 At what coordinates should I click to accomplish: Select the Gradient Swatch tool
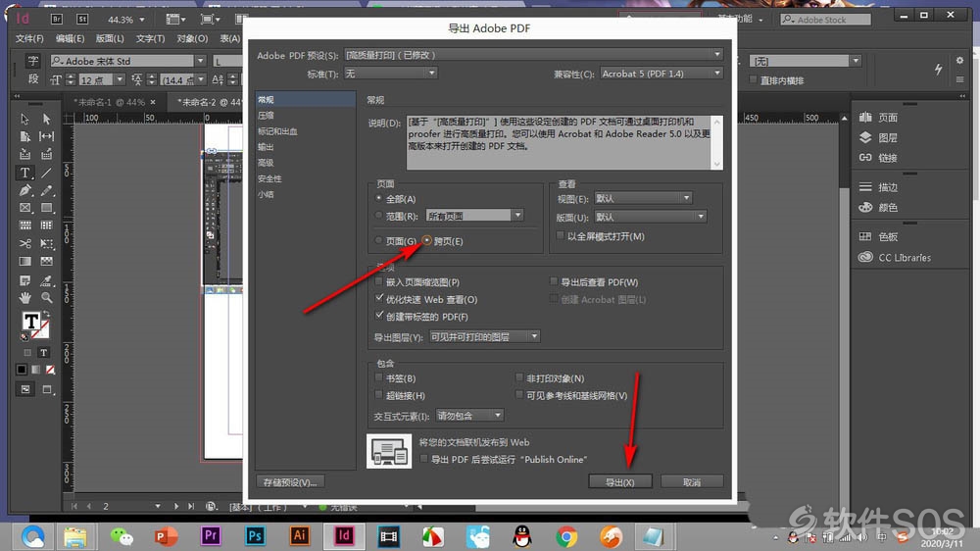tap(24, 262)
